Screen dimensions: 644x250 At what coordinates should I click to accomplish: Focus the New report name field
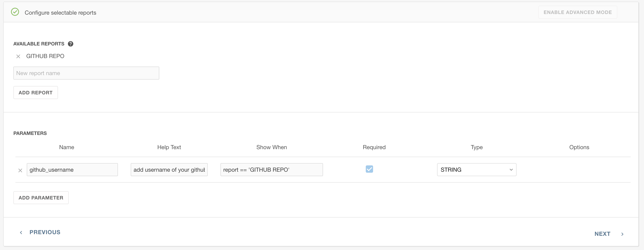coord(86,73)
